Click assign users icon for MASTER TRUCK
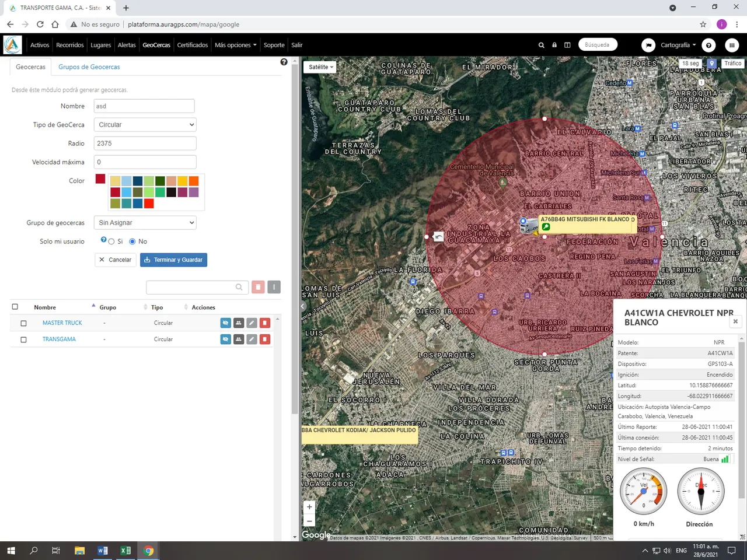The height and width of the screenshot is (560, 747). pos(239,323)
